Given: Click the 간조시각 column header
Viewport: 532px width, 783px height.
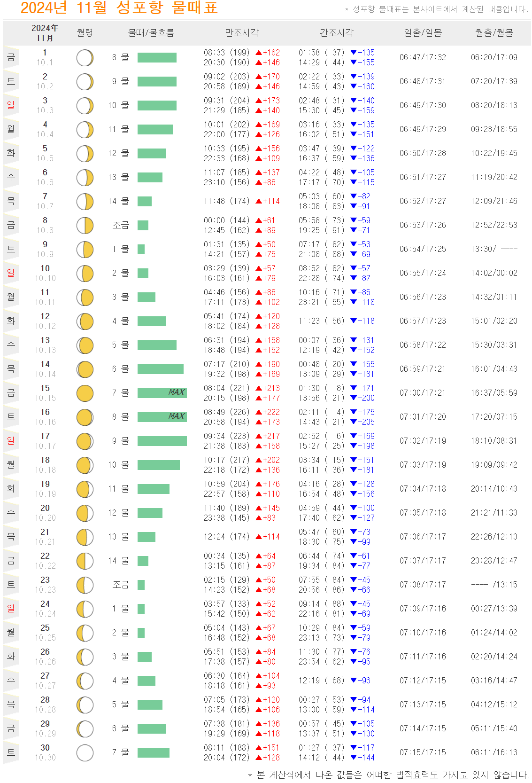Looking at the screenshot, I should pyautogui.click(x=337, y=33).
